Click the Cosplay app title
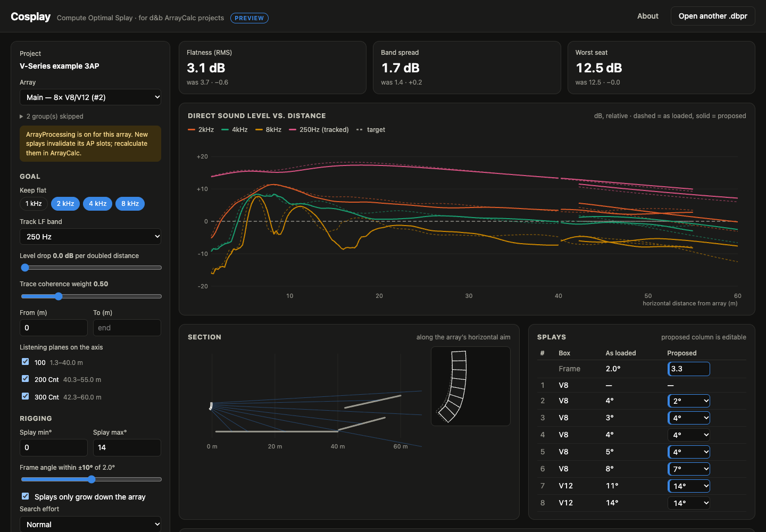The width and height of the screenshot is (766, 532). click(x=31, y=16)
